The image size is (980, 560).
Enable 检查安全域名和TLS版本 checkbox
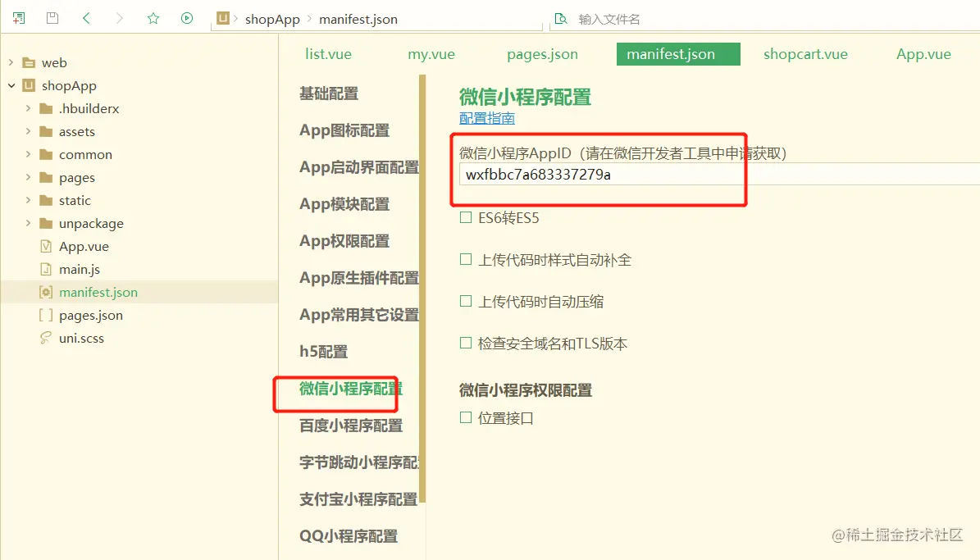click(x=466, y=343)
